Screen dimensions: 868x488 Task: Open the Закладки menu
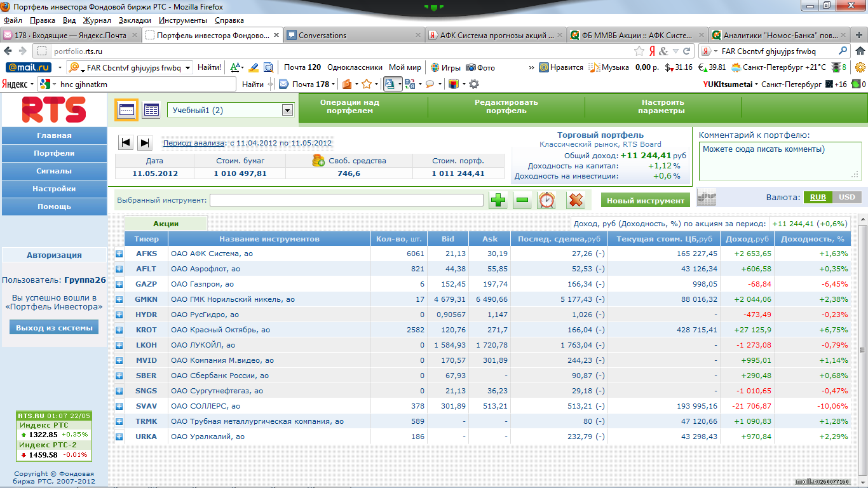[135, 20]
